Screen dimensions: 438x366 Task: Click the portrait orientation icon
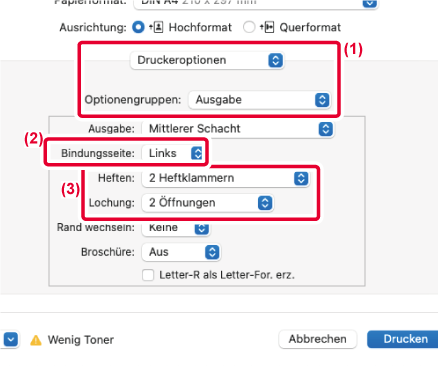point(156,27)
